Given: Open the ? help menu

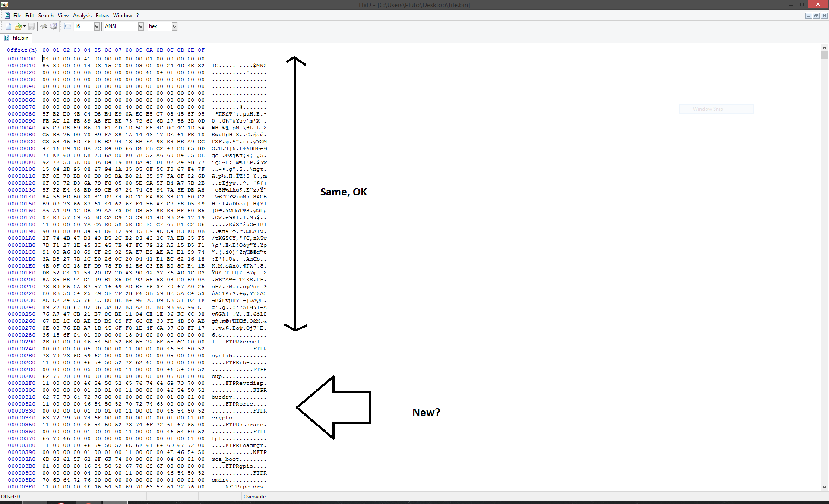Looking at the screenshot, I should point(138,16).
